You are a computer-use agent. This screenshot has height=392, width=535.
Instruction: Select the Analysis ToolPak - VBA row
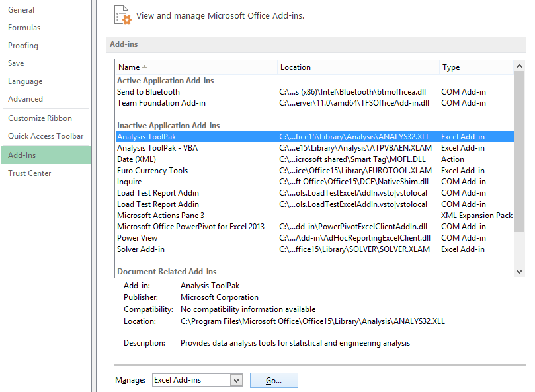click(x=315, y=148)
